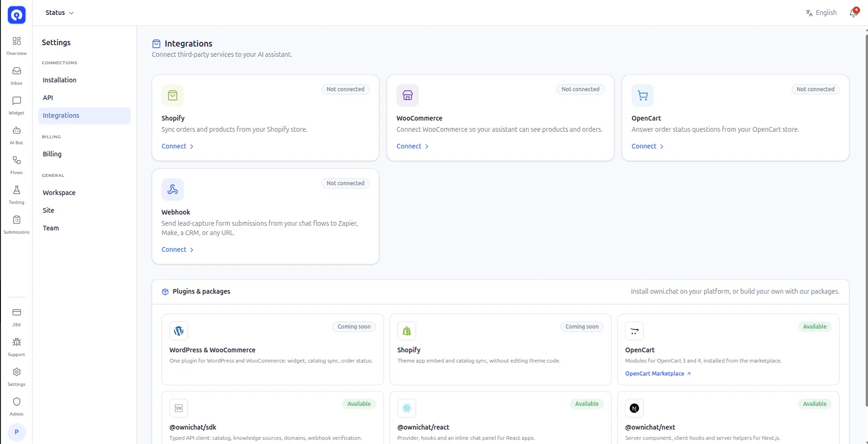Expand the Status dropdown

click(60, 13)
